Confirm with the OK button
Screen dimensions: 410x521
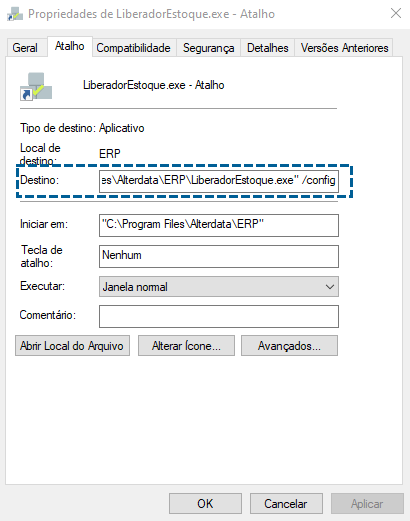point(205,503)
